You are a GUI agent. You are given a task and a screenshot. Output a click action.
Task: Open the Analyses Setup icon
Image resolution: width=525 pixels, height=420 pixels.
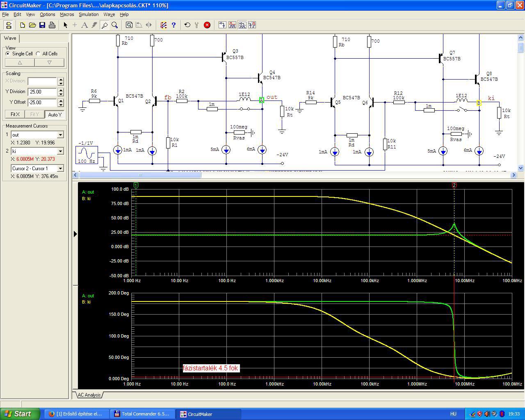click(164, 25)
